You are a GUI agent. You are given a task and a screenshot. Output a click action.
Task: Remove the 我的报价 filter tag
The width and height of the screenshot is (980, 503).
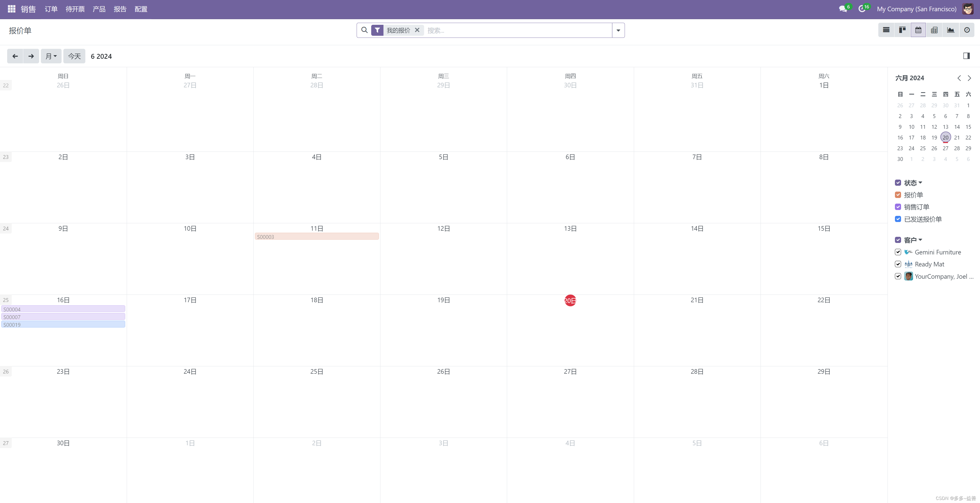pyautogui.click(x=417, y=30)
